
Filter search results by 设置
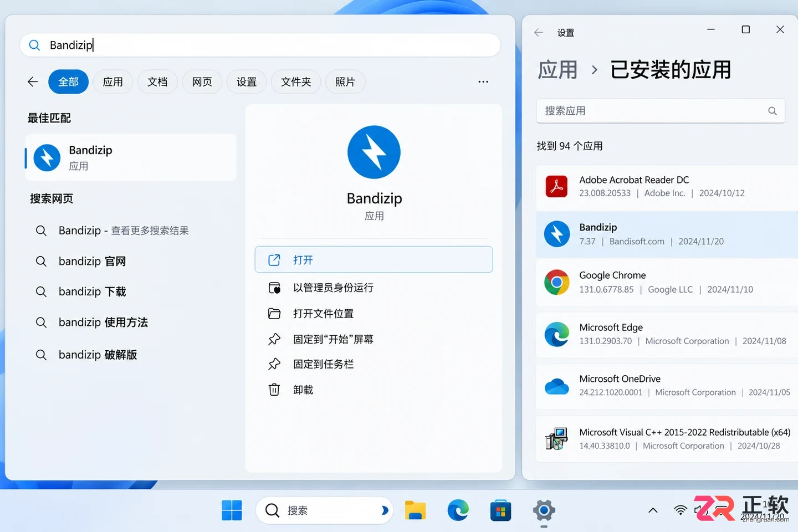tap(247, 82)
